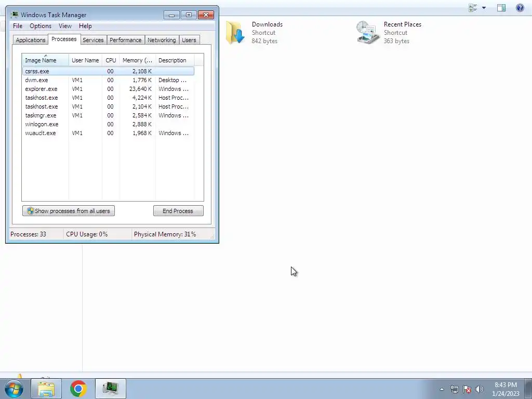Switch to the Performance tab

pos(126,40)
